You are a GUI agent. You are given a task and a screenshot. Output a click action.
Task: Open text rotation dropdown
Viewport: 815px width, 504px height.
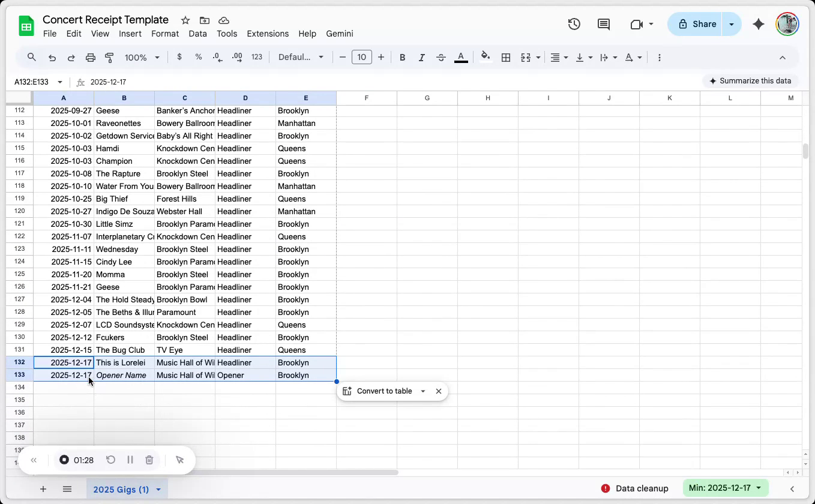(633, 58)
